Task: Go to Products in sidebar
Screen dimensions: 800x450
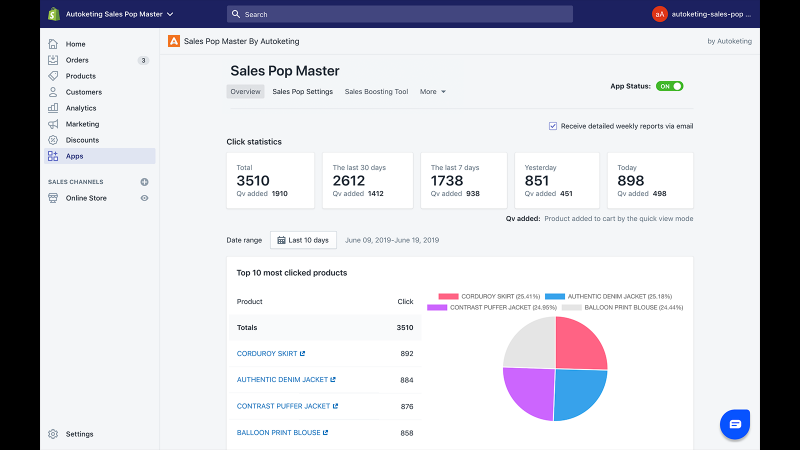Action: (81, 76)
